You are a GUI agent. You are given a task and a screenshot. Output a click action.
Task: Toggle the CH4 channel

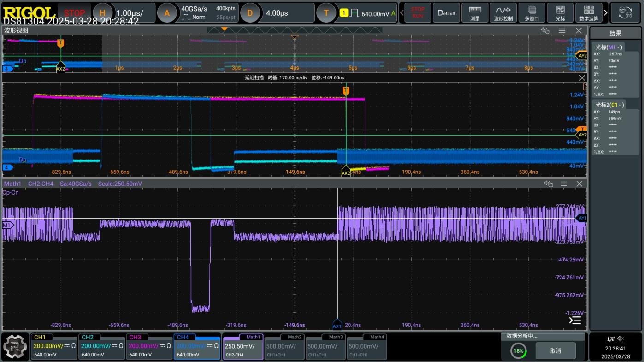(x=197, y=346)
